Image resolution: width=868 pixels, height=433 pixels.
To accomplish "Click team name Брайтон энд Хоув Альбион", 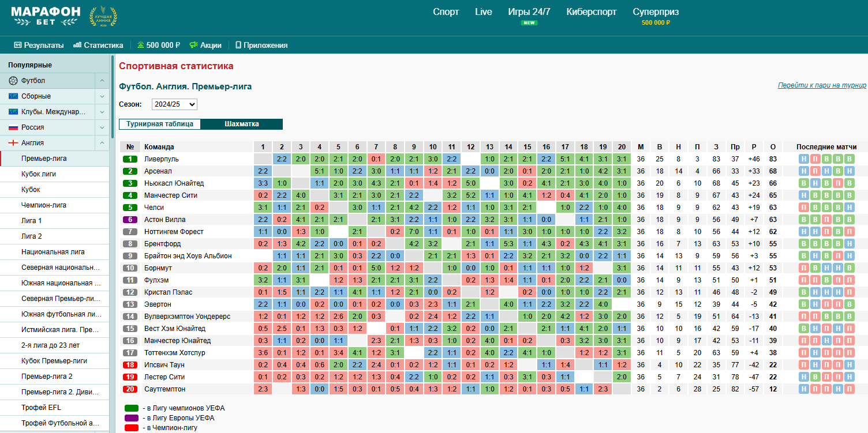I will click(x=188, y=256).
